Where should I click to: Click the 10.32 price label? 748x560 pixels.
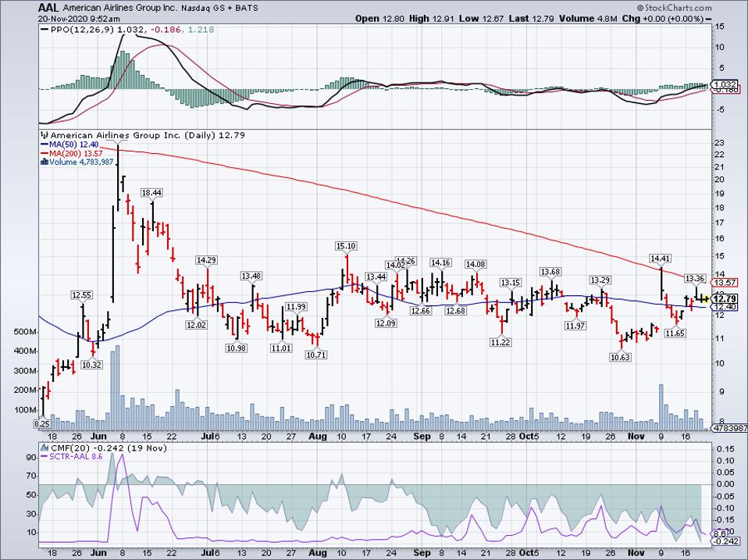[92, 365]
